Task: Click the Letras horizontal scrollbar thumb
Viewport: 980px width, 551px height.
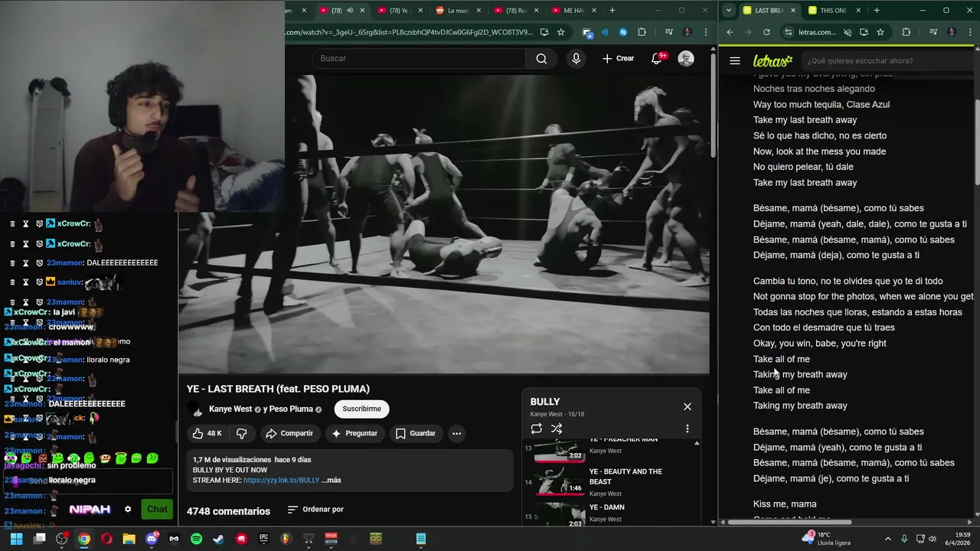Action: 789,522
